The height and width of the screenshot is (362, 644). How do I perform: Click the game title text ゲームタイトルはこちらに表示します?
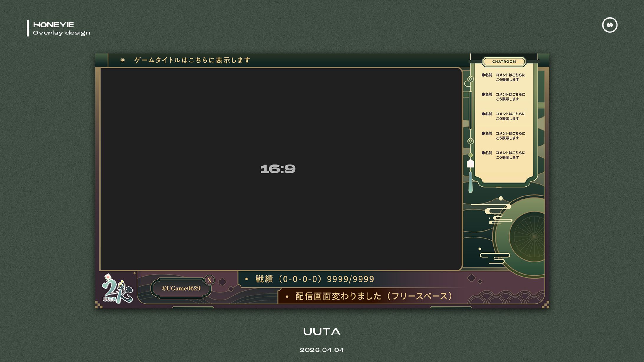(192, 60)
